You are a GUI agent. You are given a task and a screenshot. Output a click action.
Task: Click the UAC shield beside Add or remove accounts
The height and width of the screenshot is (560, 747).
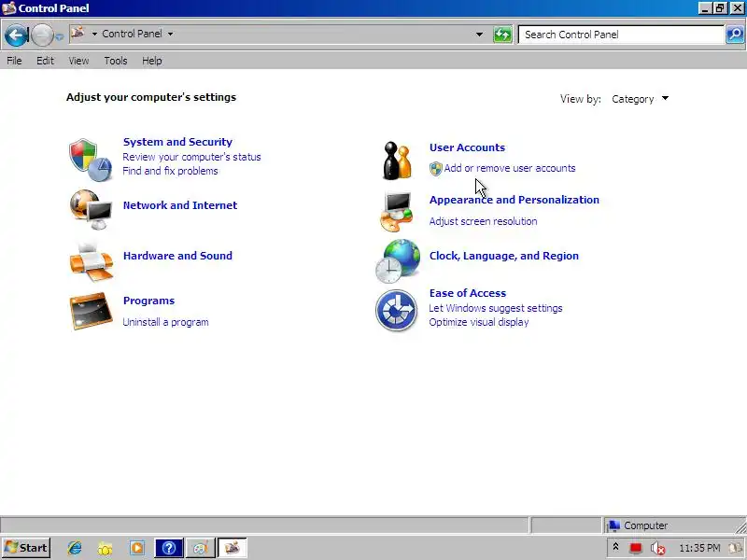click(435, 169)
